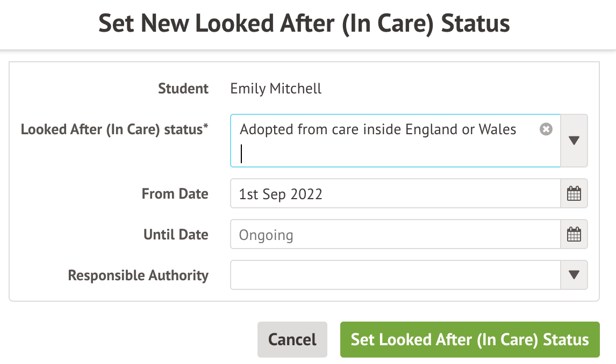616x364 pixels.
Task: Open the From Date calendar picker
Action: click(574, 194)
